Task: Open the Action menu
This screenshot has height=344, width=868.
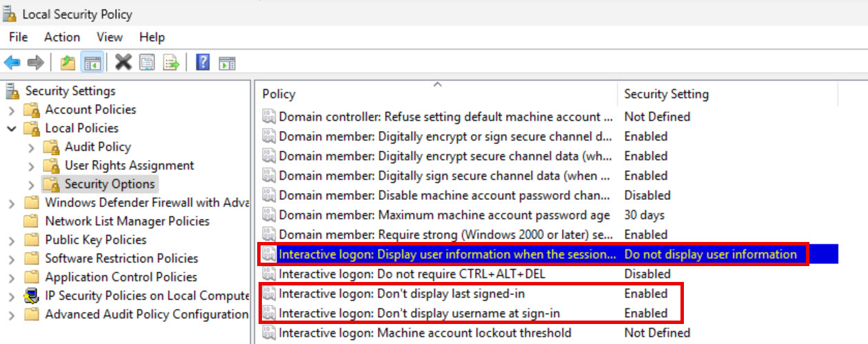Action: pos(62,37)
